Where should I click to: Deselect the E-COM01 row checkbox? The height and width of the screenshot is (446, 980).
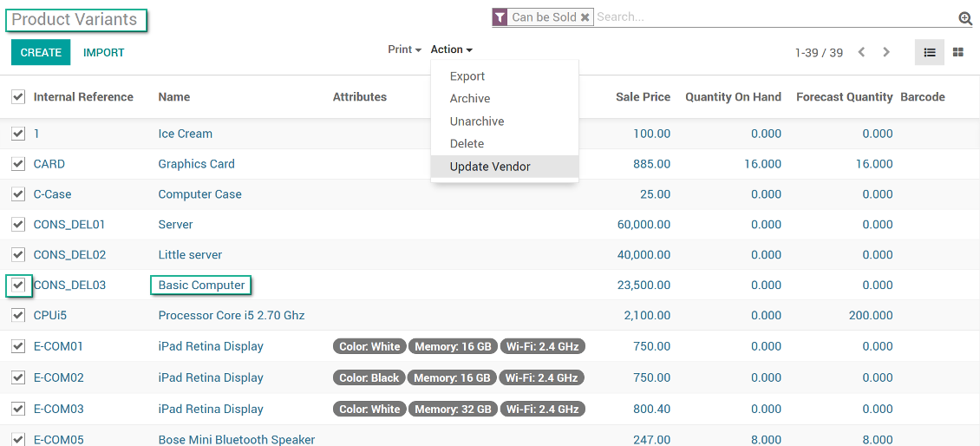18,346
